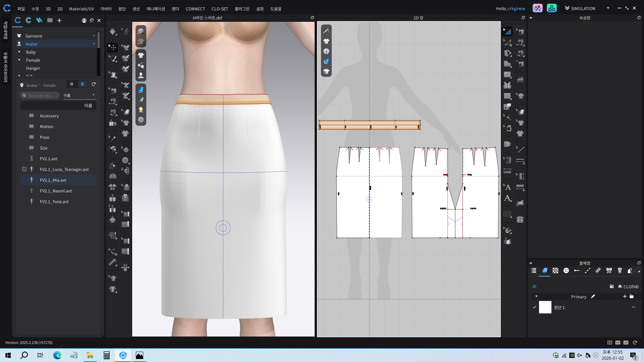Click the checkered Graphic tab icon
The image size is (644, 362).
point(555,271)
